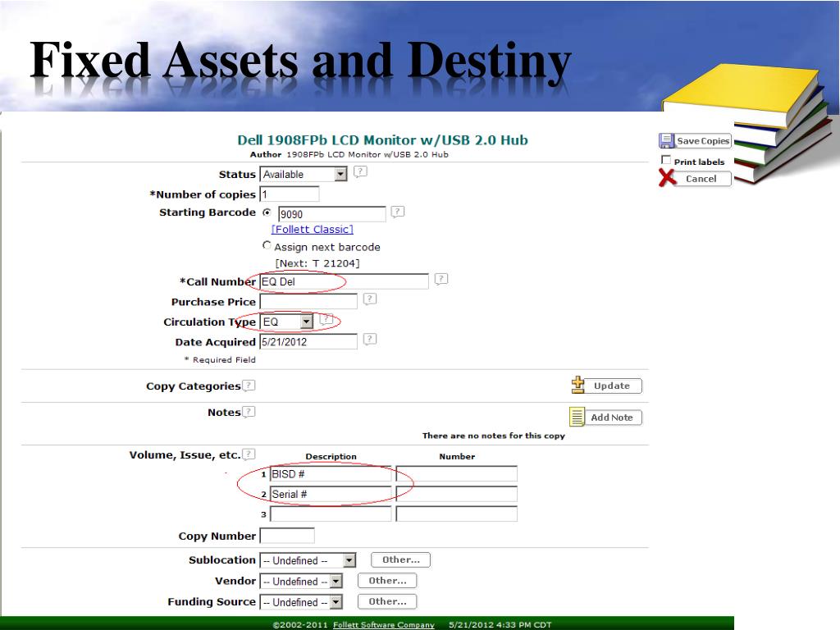Expand the Sublocation dropdown
This screenshot has width=840, height=630.
point(308,560)
